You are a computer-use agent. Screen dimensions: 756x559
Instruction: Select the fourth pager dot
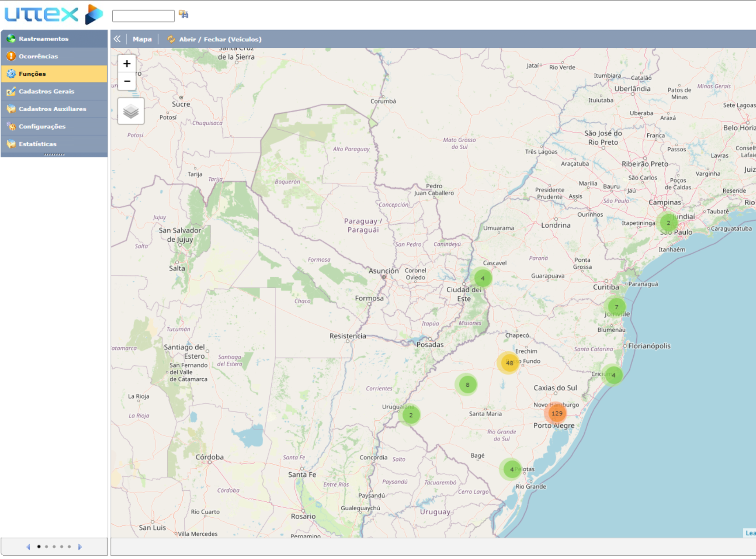tap(62, 547)
